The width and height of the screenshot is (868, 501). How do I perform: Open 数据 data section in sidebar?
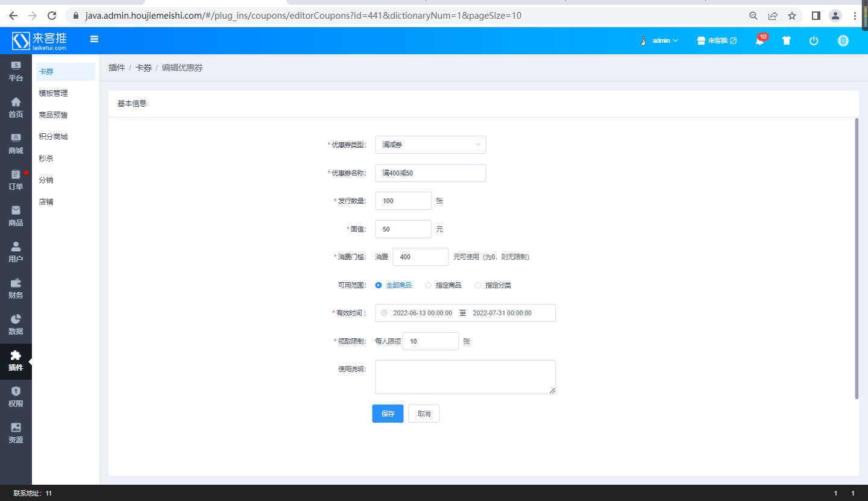click(16, 325)
